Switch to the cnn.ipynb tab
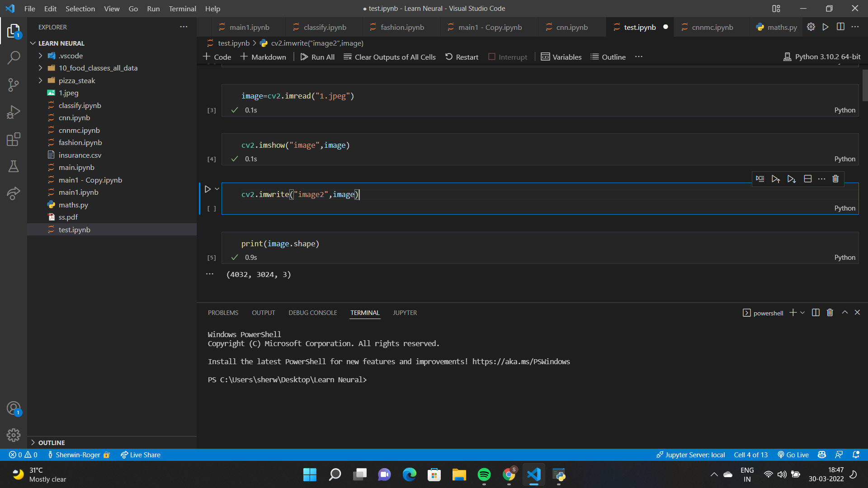This screenshot has width=868, height=488. coord(571,27)
